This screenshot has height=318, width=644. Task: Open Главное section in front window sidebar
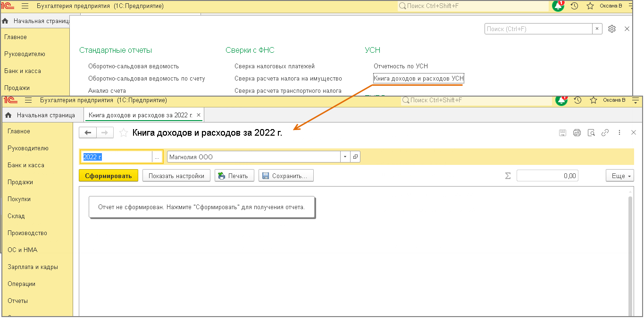pyautogui.click(x=19, y=131)
